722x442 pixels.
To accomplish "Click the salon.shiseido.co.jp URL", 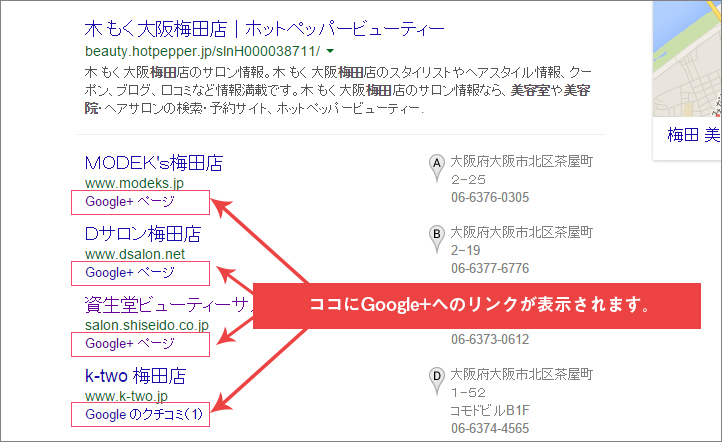I will (146, 325).
